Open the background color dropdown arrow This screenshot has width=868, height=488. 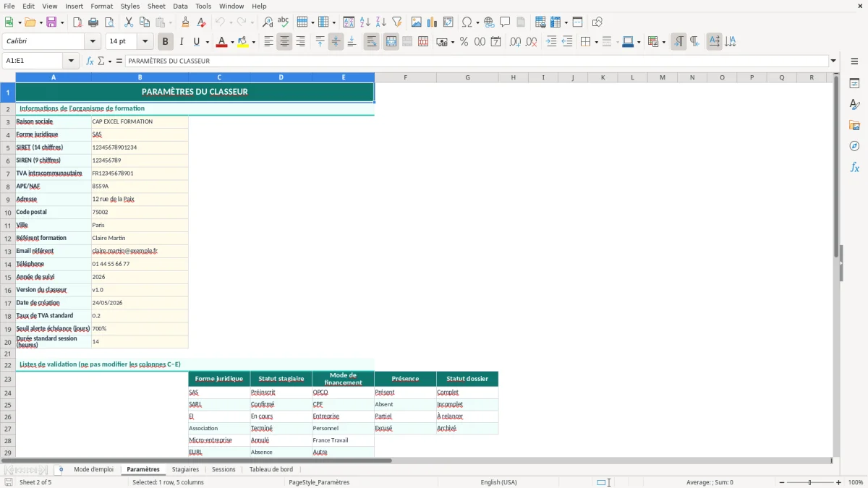pos(254,42)
